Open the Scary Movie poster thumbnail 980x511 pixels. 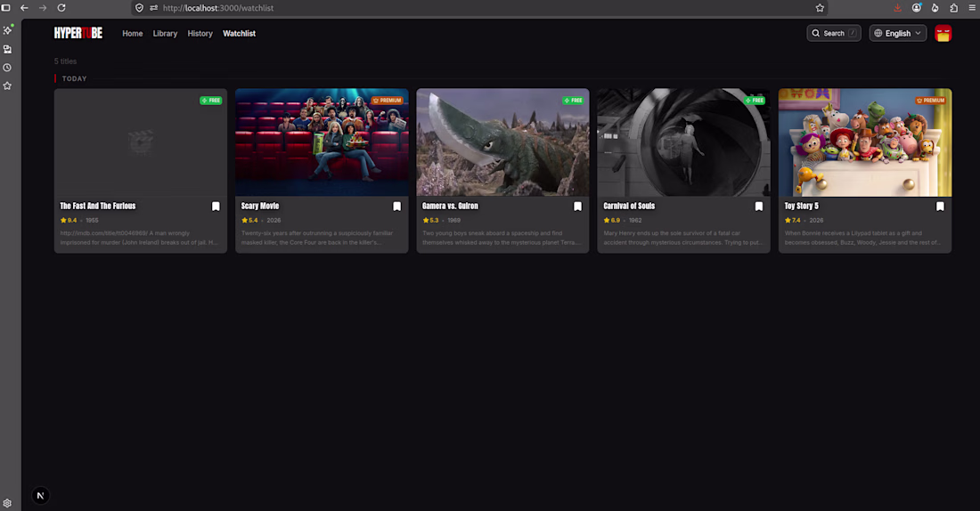point(322,142)
